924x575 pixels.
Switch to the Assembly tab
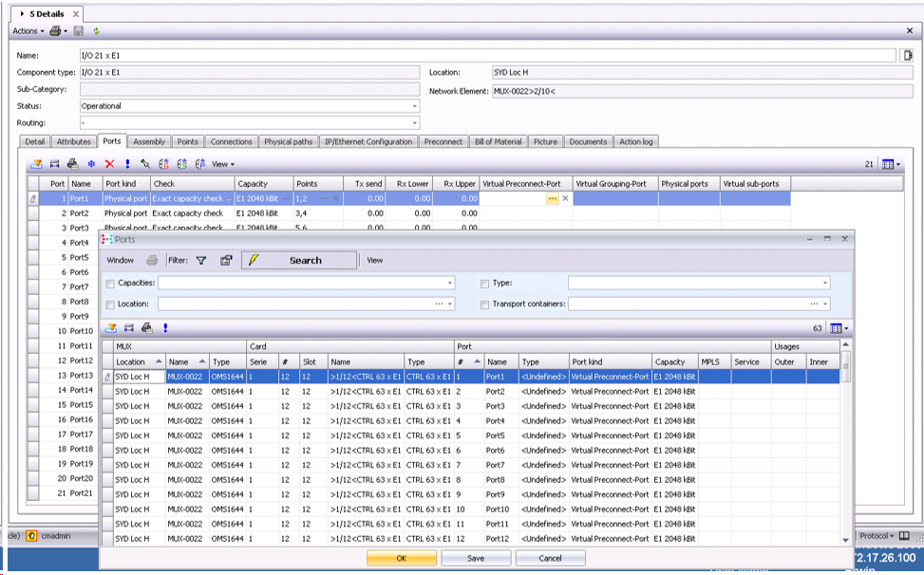[x=149, y=141]
